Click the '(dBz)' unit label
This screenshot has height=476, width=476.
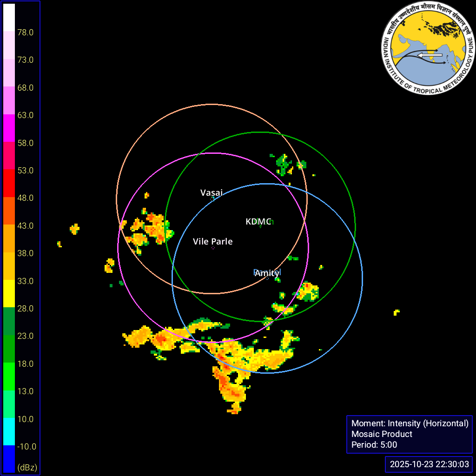tap(27, 467)
